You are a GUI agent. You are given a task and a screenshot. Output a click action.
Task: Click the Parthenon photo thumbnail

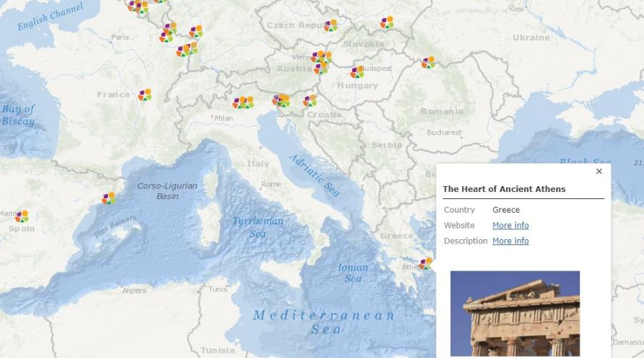coord(515,313)
